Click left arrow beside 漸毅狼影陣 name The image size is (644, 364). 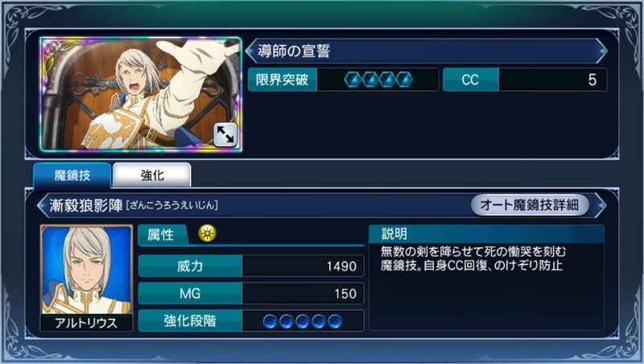click(42, 205)
